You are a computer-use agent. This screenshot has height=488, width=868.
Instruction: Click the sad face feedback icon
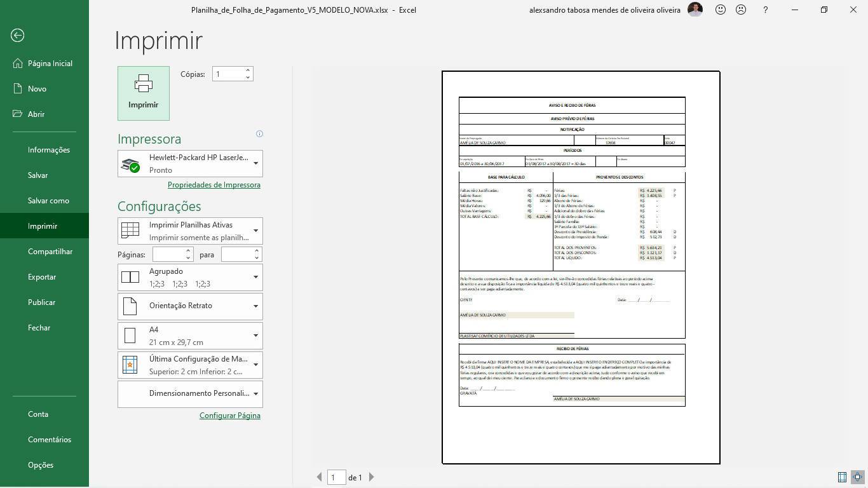pyautogui.click(x=741, y=10)
